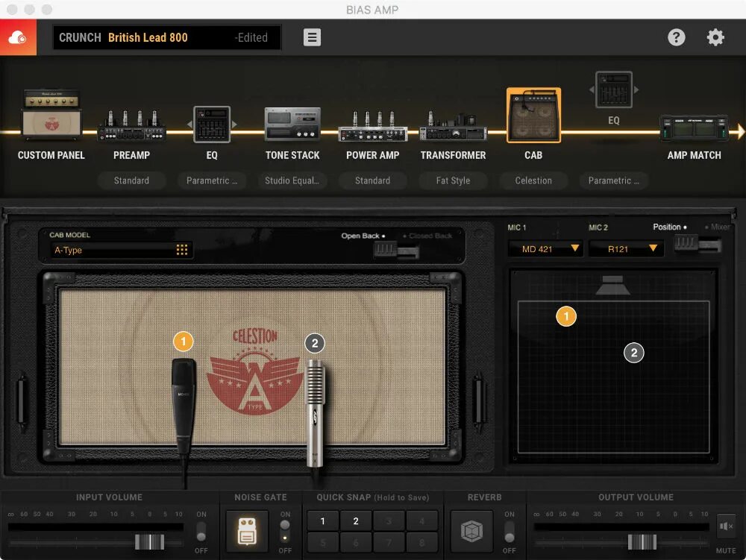Click the Output Volume slider handle
The width and height of the screenshot is (746, 560).
tap(642, 542)
